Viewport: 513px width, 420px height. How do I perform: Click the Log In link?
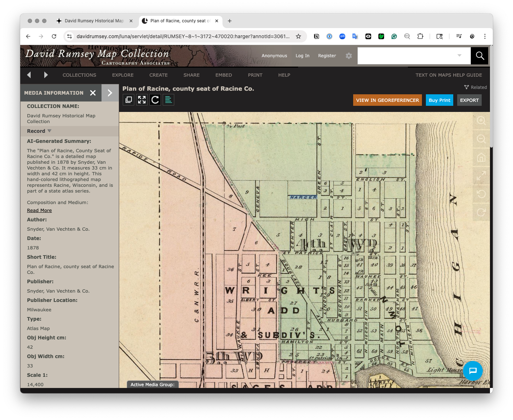pyautogui.click(x=302, y=56)
